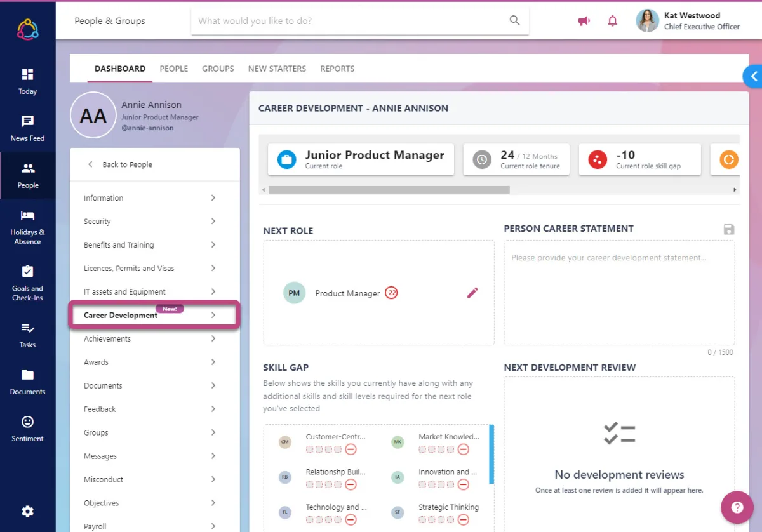Click the Product Manager next role name
762x532 pixels.
[347, 293]
